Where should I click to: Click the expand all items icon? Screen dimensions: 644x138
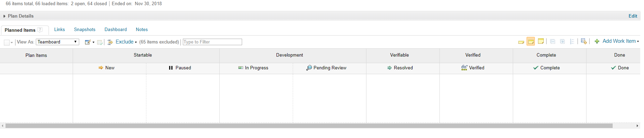pos(562,42)
